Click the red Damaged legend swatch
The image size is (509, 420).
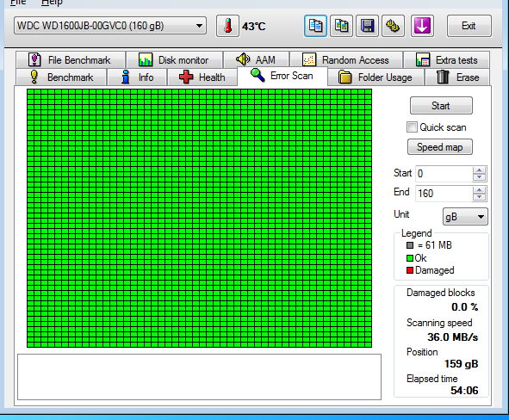[410, 270]
